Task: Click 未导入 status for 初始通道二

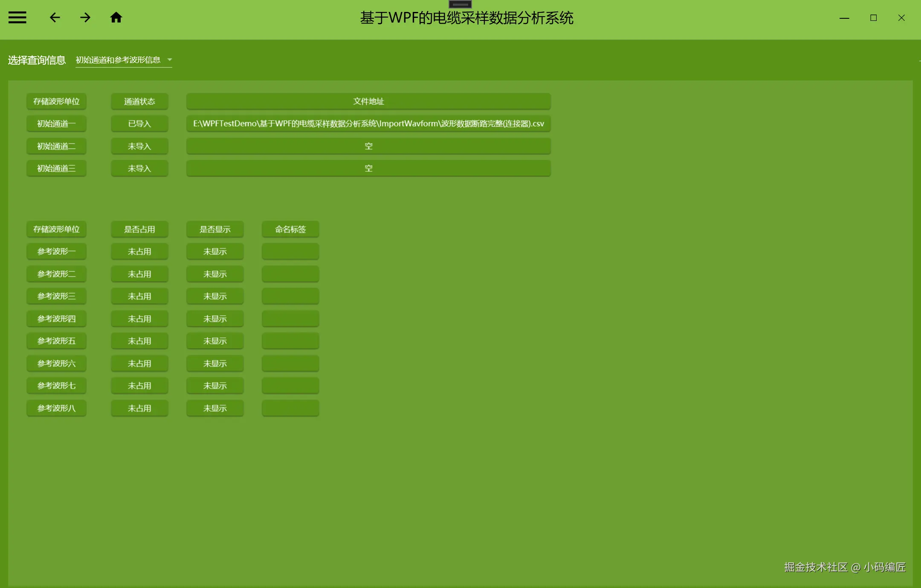Action: [x=139, y=146]
